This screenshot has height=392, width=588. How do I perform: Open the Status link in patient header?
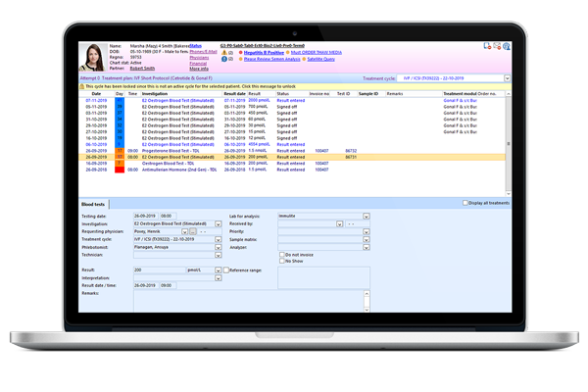pyautogui.click(x=195, y=46)
